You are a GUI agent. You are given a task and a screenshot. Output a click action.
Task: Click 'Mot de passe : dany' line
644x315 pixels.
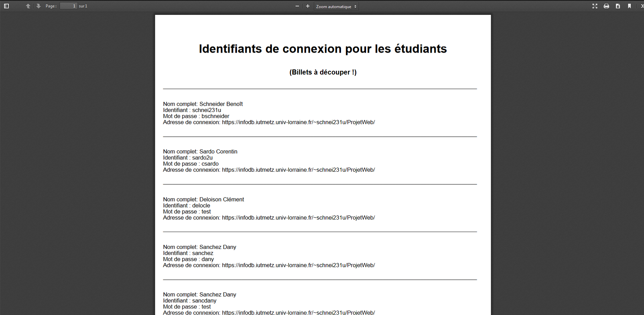point(188,259)
